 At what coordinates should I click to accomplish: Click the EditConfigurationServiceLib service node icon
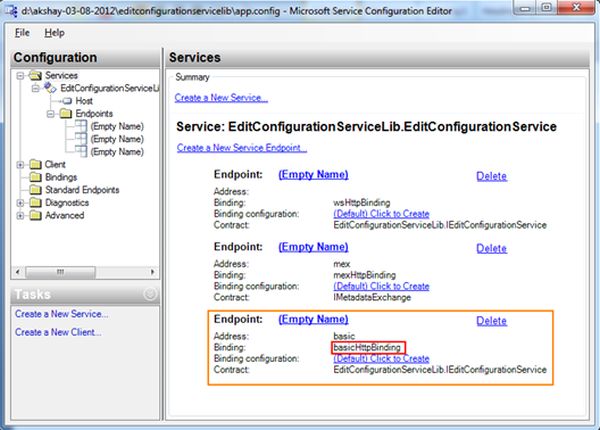click(49, 88)
